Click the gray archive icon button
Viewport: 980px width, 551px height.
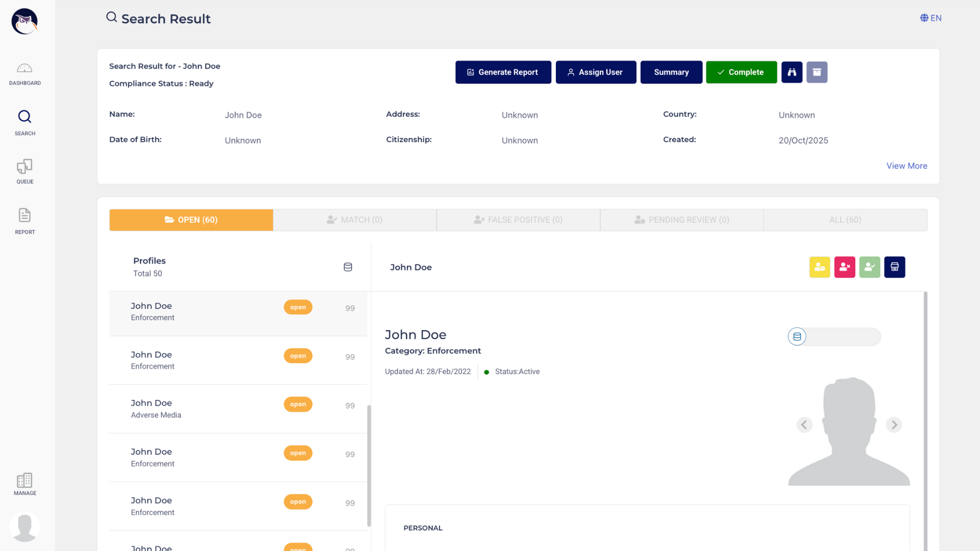(x=817, y=72)
